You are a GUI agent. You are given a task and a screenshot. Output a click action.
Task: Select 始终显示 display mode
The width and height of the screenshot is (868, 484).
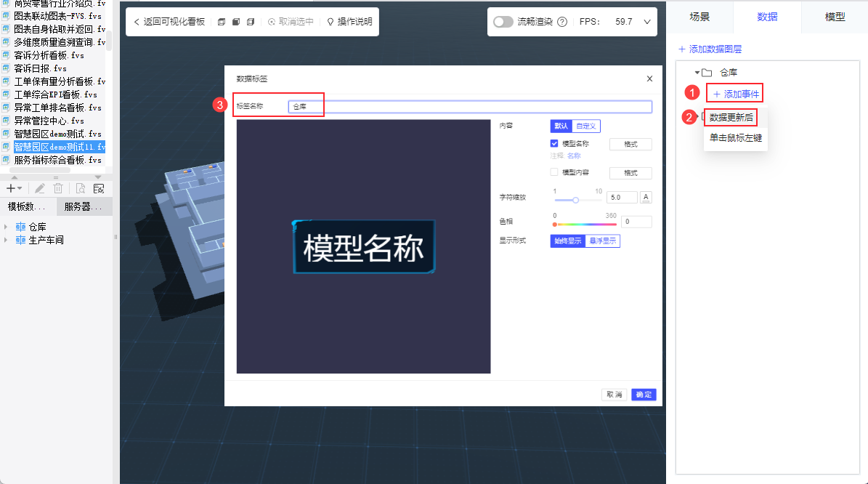(568, 241)
